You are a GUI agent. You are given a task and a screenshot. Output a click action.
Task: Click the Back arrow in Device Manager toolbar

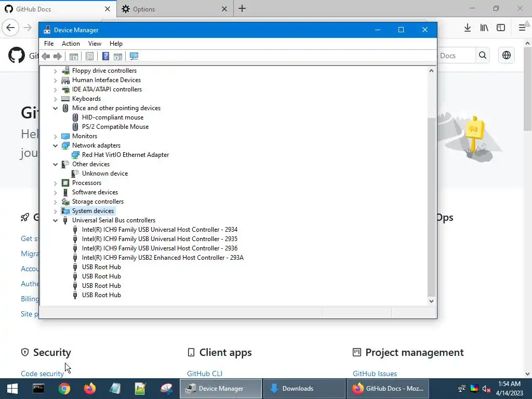coord(46,56)
